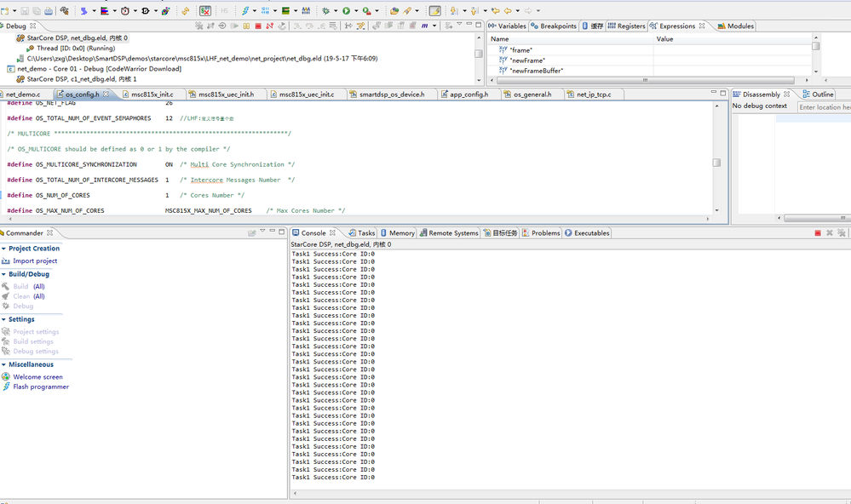Click the flash programmer lightning toolbar icon
The height and width of the screenshot is (504, 851).
click(245, 11)
